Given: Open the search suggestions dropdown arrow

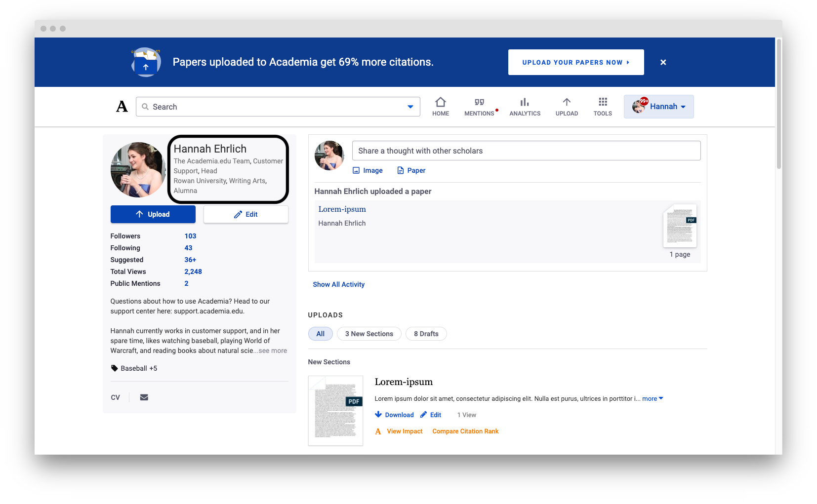Looking at the screenshot, I should tap(410, 106).
